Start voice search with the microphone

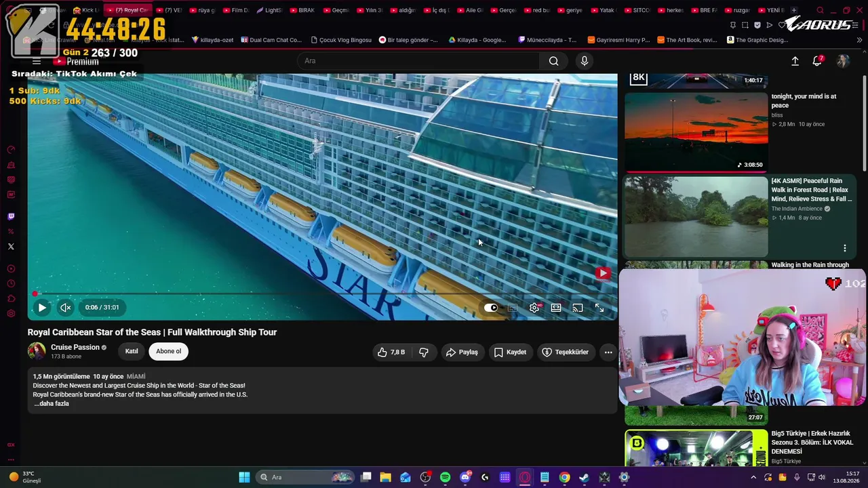585,61
